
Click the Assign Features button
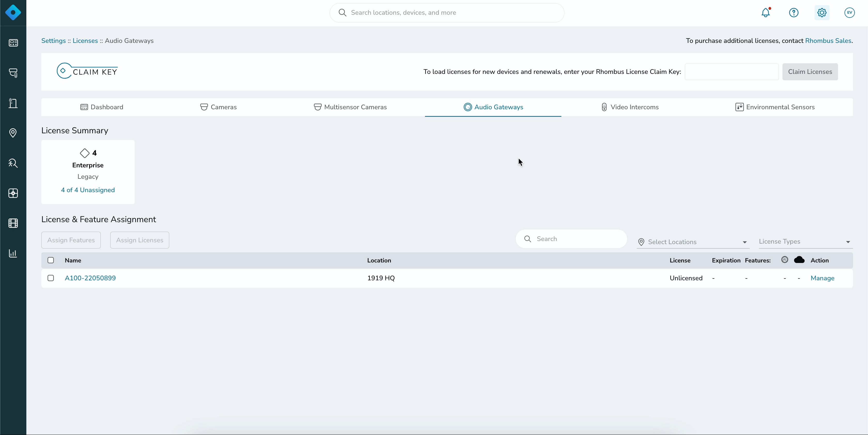(71, 240)
